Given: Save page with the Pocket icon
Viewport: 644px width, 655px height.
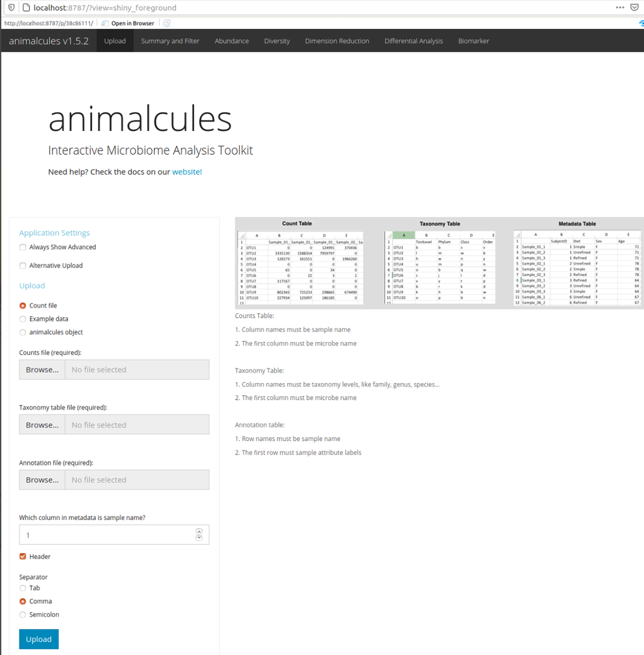Looking at the screenshot, I should pos(634,8).
